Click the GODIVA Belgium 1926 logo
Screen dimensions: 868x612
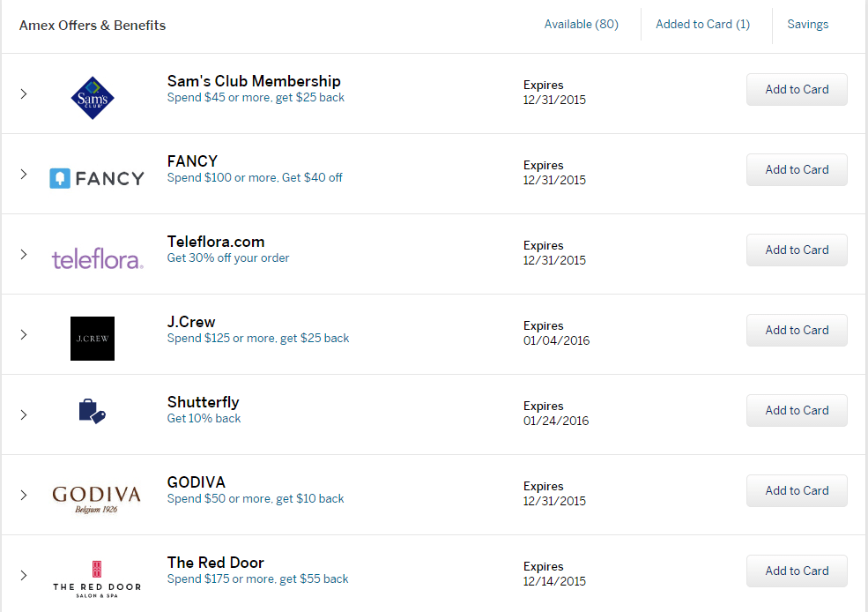(x=96, y=499)
